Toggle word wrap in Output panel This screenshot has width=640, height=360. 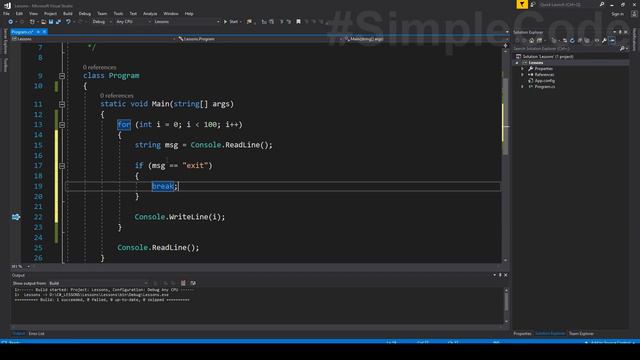tap(193, 283)
